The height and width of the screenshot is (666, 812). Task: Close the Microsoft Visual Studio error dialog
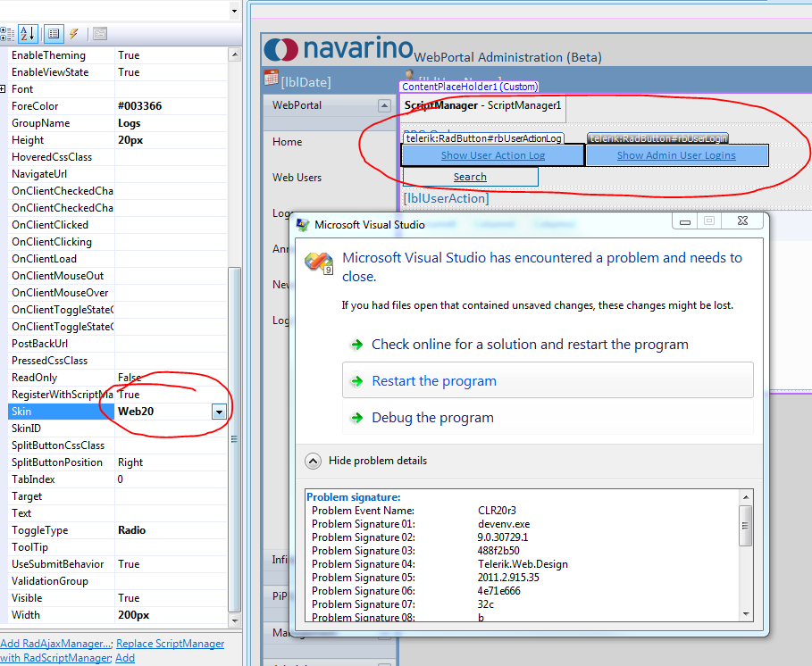[742, 221]
